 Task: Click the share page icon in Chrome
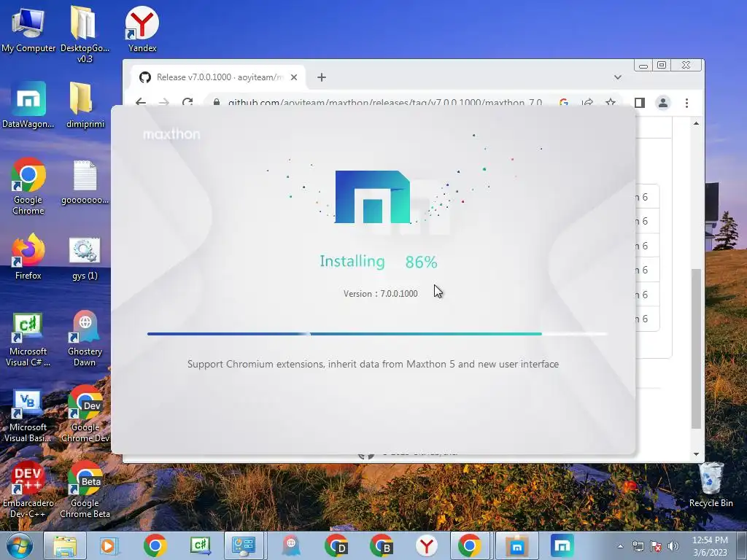[x=587, y=102]
